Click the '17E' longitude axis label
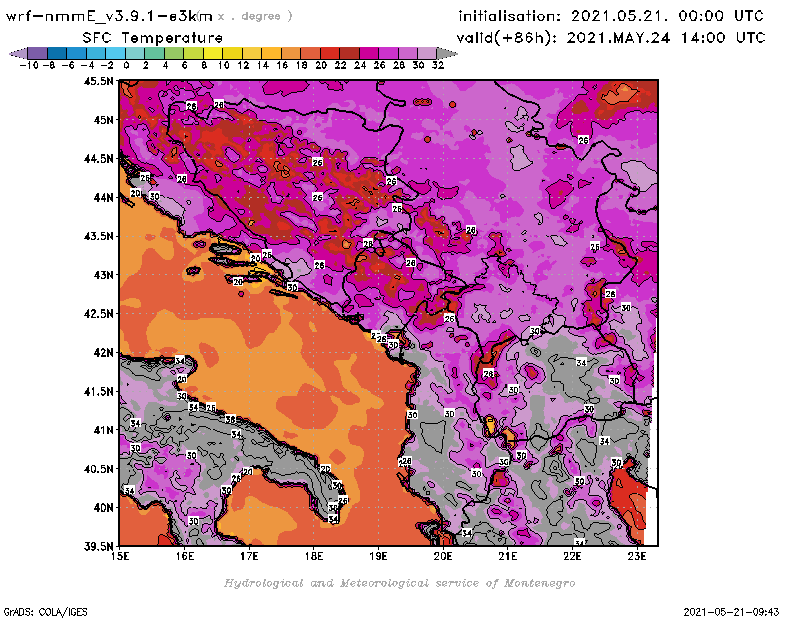Screen dimensions: 800x618 tap(249, 556)
